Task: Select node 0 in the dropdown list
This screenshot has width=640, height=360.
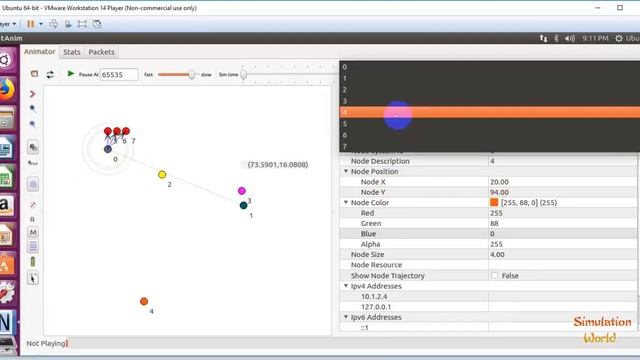Action: point(489,67)
